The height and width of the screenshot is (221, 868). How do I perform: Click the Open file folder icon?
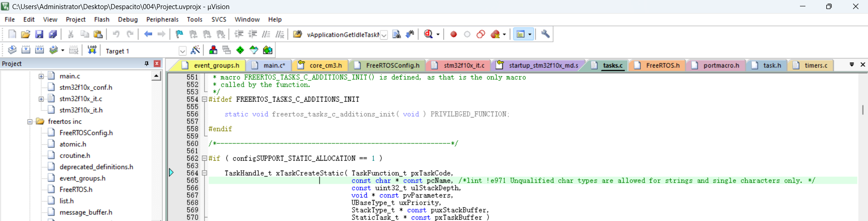(x=25, y=34)
